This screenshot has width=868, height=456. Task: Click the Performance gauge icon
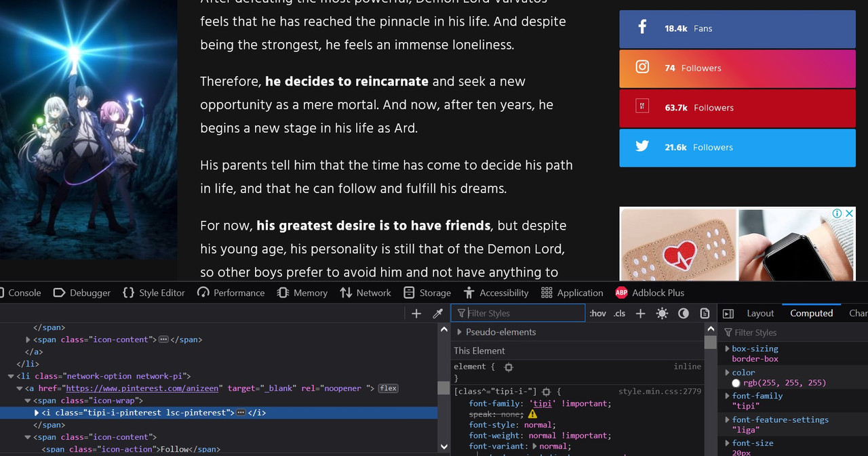pyautogui.click(x=203, y=293)
